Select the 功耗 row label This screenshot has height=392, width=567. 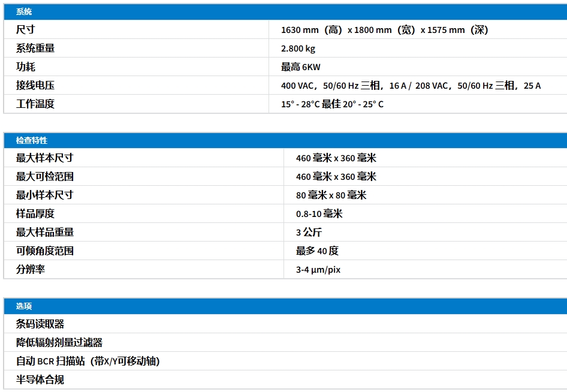click(24, 67)
